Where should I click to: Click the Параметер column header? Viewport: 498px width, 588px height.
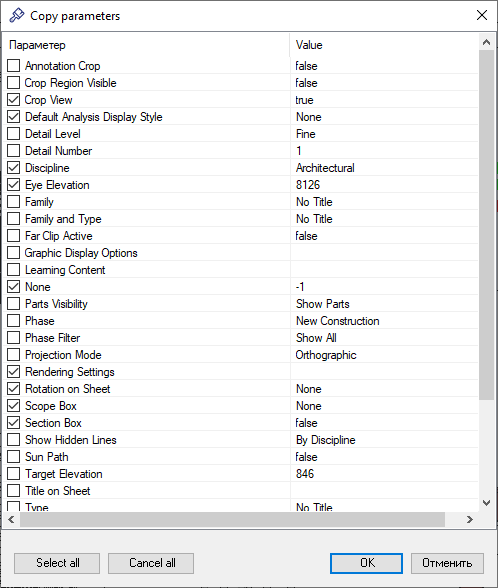[146, 45]
